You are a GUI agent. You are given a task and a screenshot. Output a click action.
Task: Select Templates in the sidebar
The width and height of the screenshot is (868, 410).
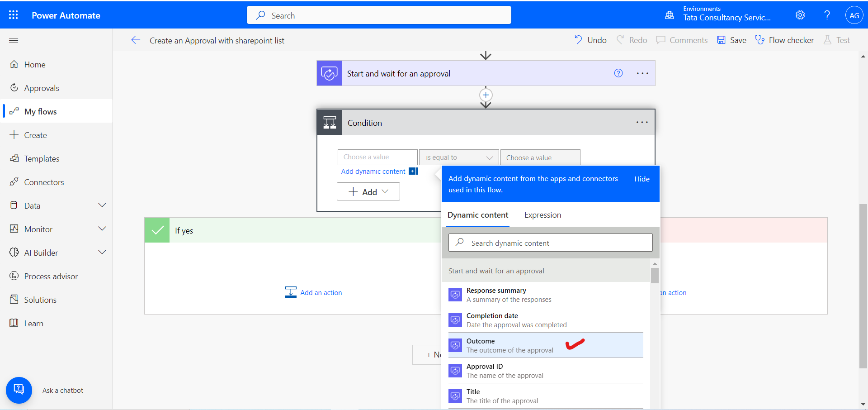pyautogui.click(x=42, y=158)
